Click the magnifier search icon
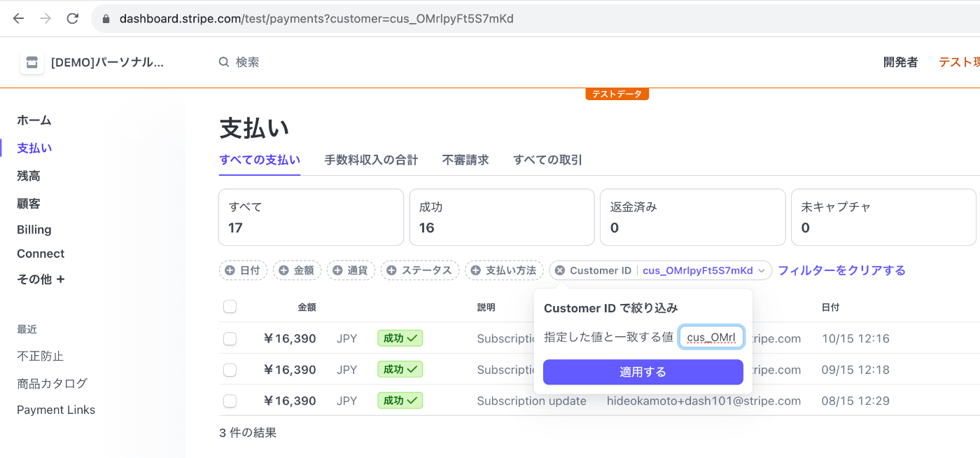The image size is (980, 458). pos(224,62)
